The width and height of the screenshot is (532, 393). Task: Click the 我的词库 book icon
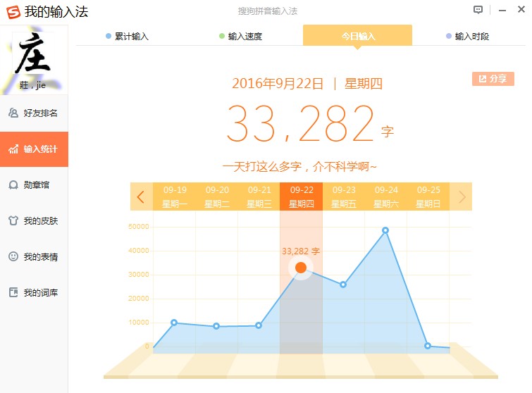[13, 292]
